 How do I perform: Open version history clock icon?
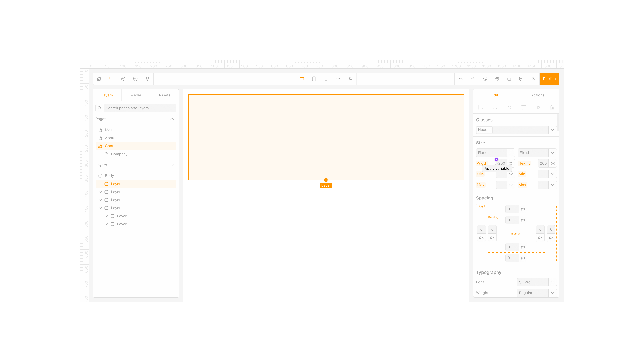(x=485, y=79)
